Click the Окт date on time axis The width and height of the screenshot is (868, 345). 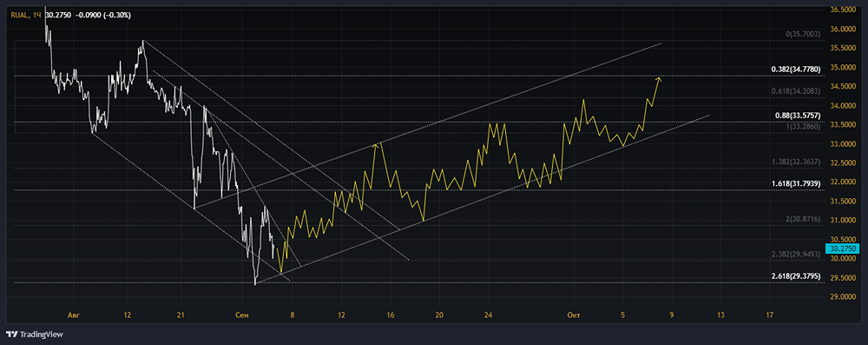(x=574, y=315)
